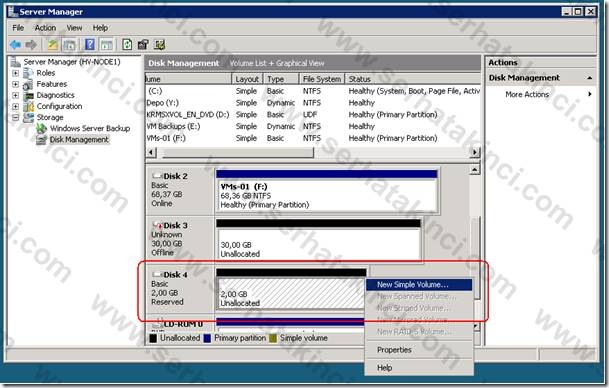The height and width of the screenshot is (388, 609).
Task: Click the graphical view scroll up arrow
Action: tap(475, 170)
